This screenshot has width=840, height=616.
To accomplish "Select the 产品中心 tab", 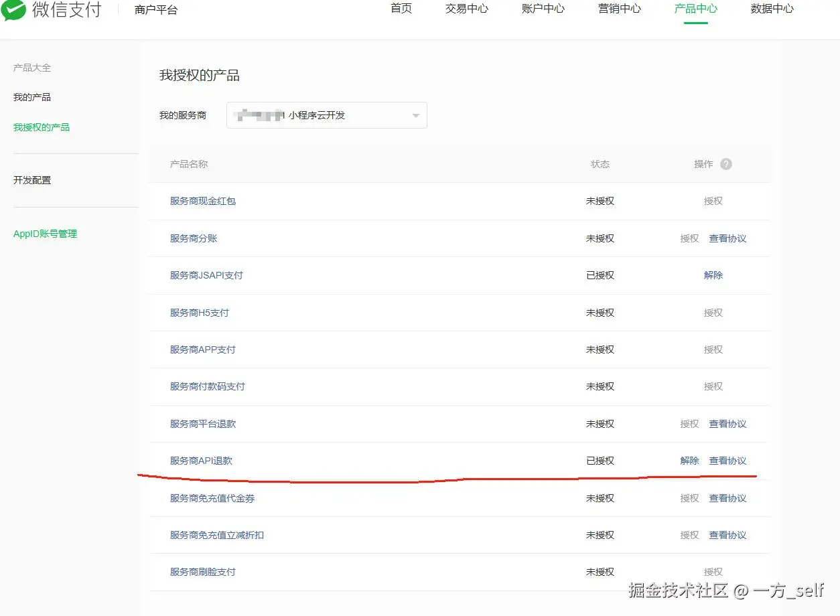I will pyautogui.click(x=696, y=9).
